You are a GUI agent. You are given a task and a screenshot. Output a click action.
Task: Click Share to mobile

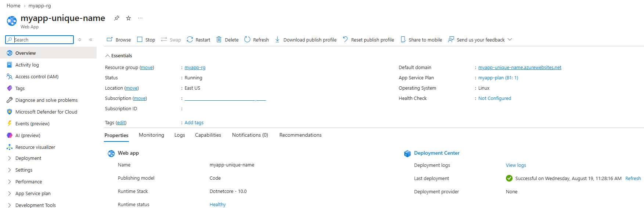(421, 40)
